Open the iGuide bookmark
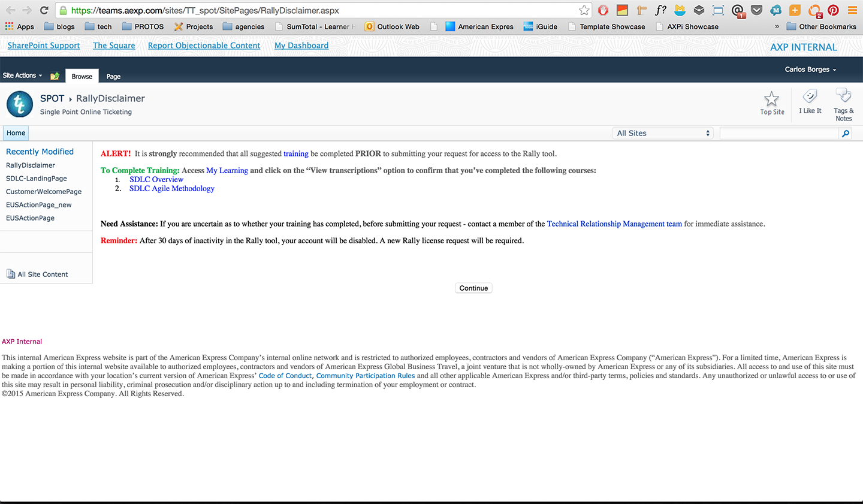The width and height of the screenshot is (863, 504). click(x=540, y=26)
